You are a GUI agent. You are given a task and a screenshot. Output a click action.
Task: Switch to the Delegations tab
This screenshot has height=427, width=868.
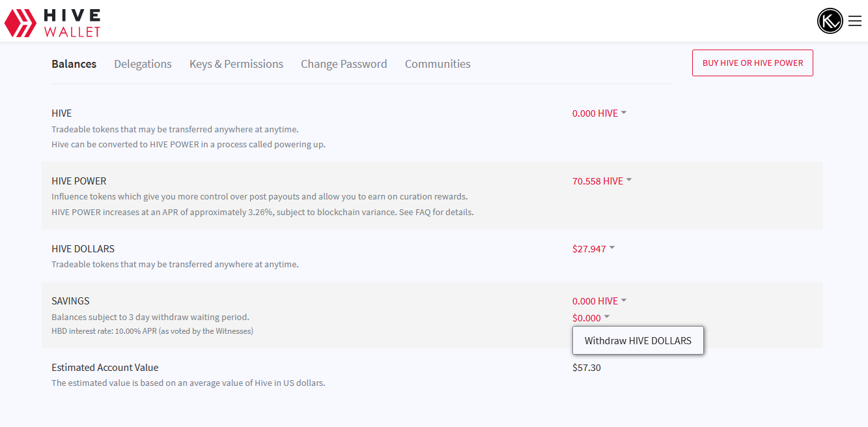pyautogui.click(x=143, y=64)
